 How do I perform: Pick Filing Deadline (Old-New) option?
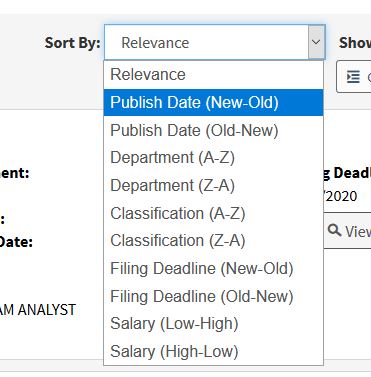[x=213, y=296]
